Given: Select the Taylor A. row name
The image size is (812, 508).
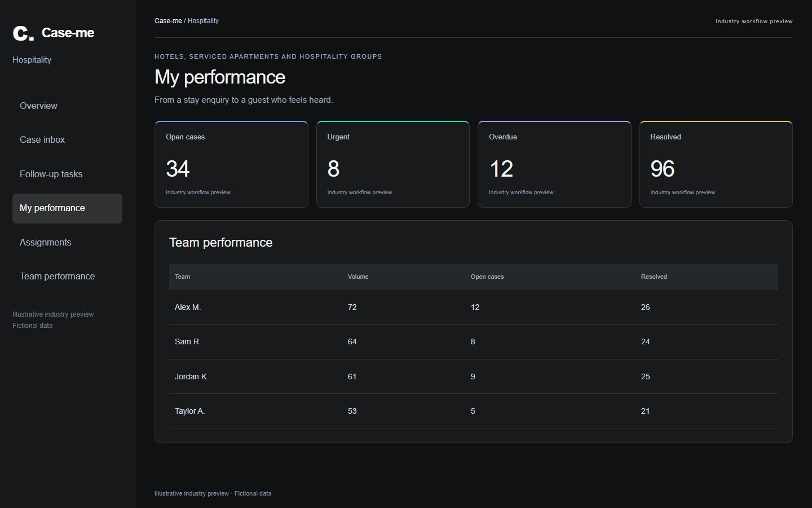Looking at the screenshot, I should 189,411.
